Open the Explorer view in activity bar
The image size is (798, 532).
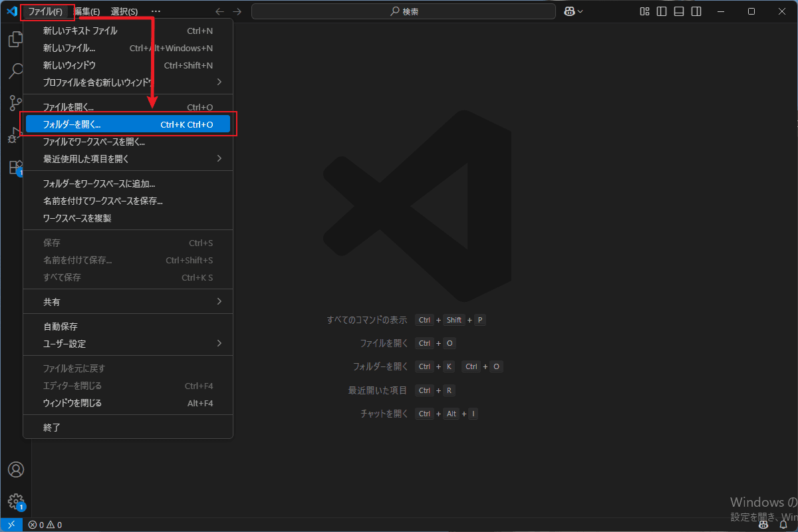pos(15,39)
